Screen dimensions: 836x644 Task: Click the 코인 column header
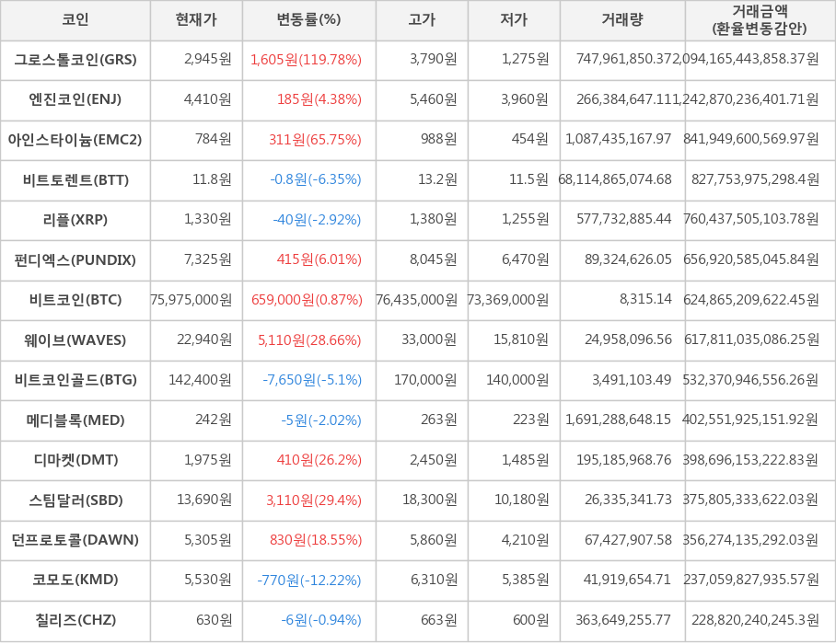click(x=75, y=20)
